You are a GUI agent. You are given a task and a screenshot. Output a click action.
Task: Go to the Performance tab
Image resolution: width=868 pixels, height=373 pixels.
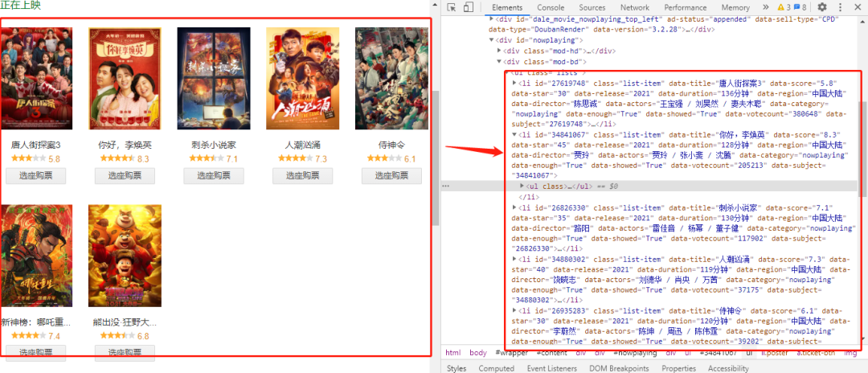click(686, 7)
